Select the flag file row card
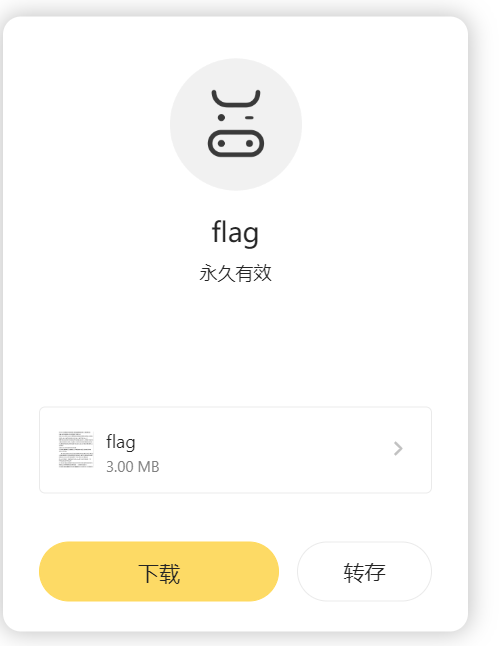The image size is (499, 646). (235, 450)
